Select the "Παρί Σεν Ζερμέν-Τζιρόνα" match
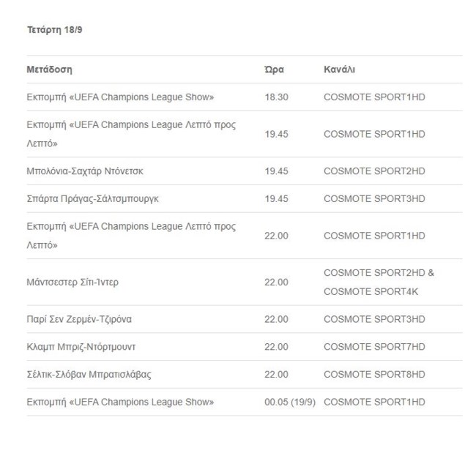 tap(79, 319)
